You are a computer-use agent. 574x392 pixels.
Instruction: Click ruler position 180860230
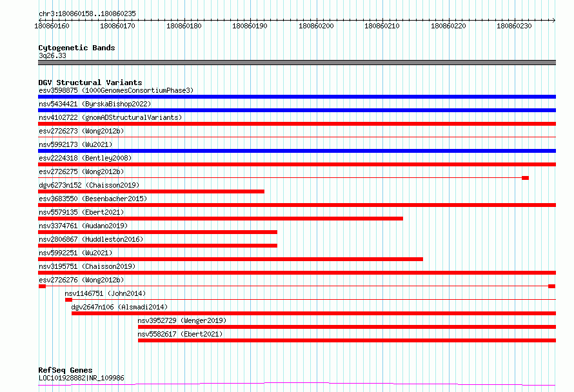514,26
